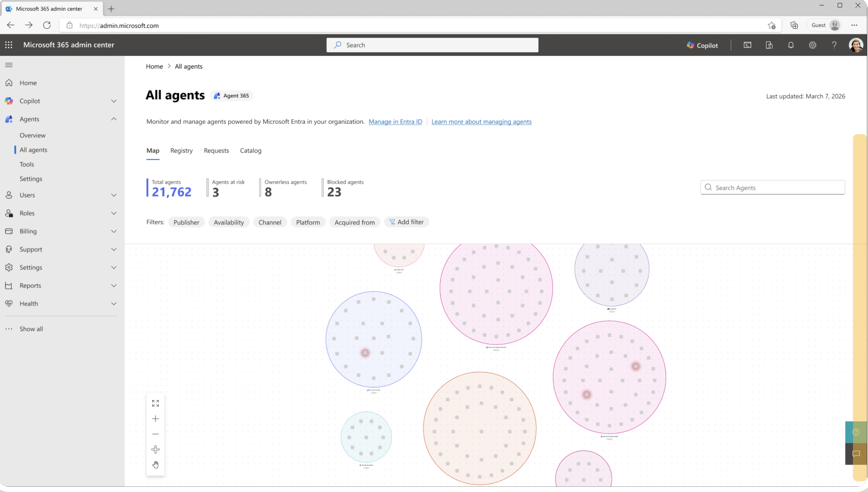
Task: Click the Agent 365 badge
Action: pos(232,96)
